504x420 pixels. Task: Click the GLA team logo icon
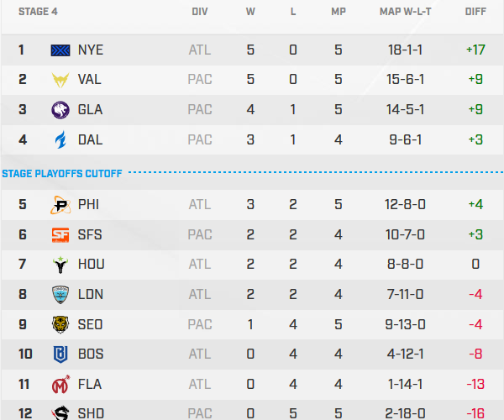tap(61, 109)
